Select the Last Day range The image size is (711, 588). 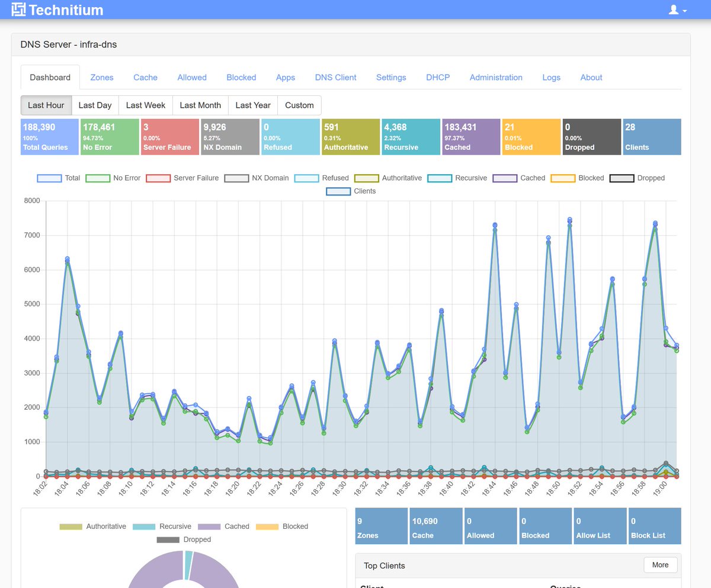pos(95,105)
